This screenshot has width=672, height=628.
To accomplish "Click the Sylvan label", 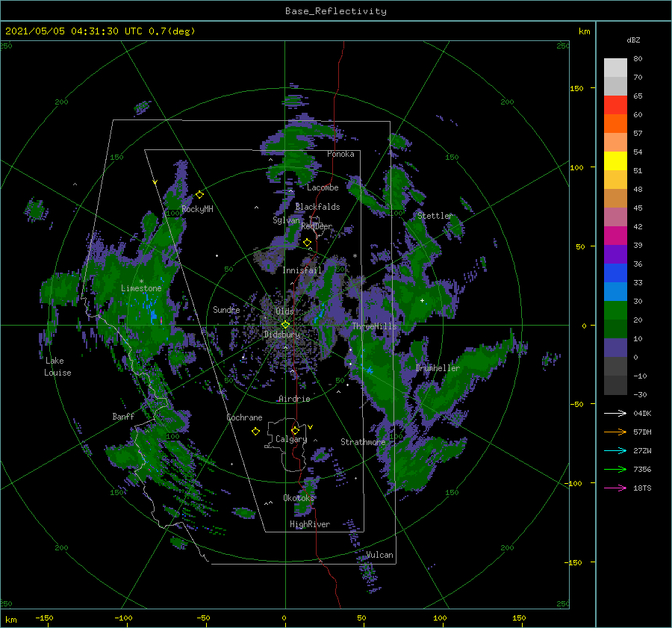I will pyautogui.click(x=286, y=220).
